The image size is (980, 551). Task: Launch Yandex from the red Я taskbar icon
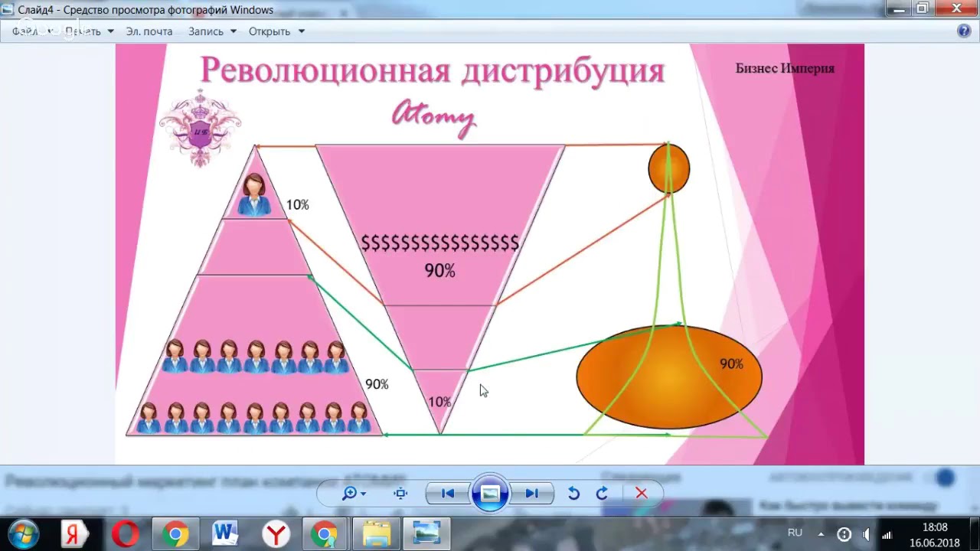point(73,534)
